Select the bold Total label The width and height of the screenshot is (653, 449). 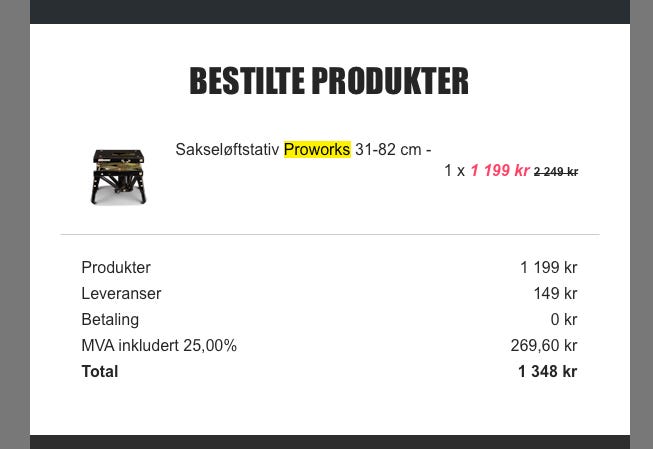pyautogui.click(x=100, y=372)
